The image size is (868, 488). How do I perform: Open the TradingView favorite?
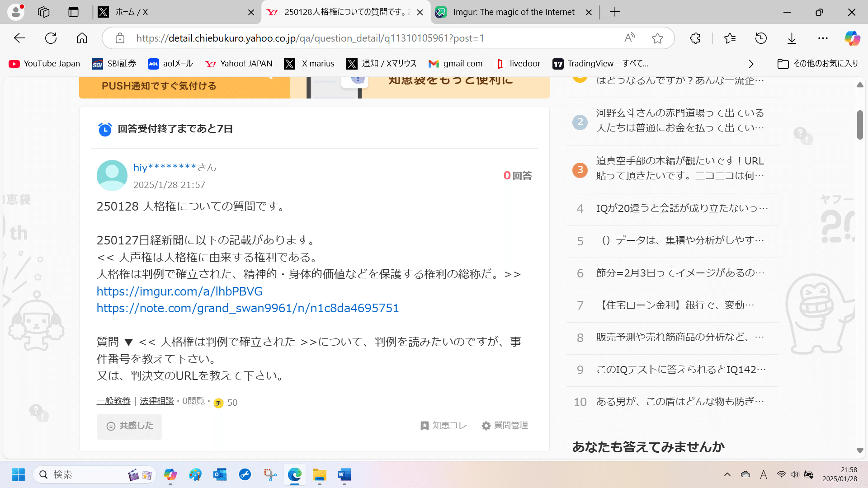pyautogui.click(x=601, y=64)
